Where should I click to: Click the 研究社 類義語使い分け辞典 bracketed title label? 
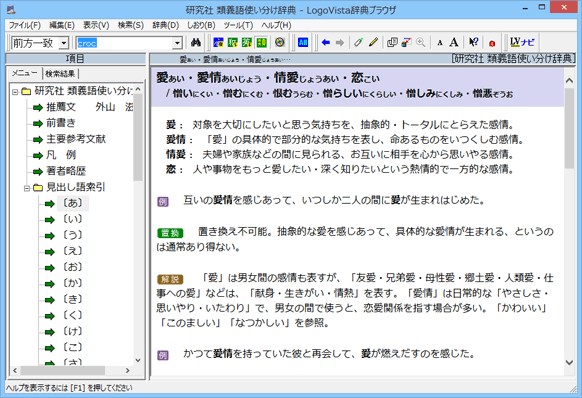(513, 59)
